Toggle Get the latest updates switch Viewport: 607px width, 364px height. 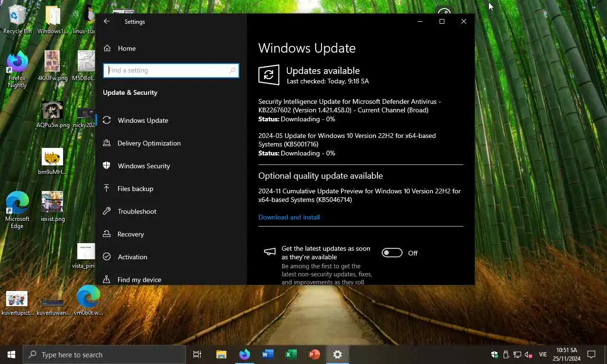[x=392, y=253]
